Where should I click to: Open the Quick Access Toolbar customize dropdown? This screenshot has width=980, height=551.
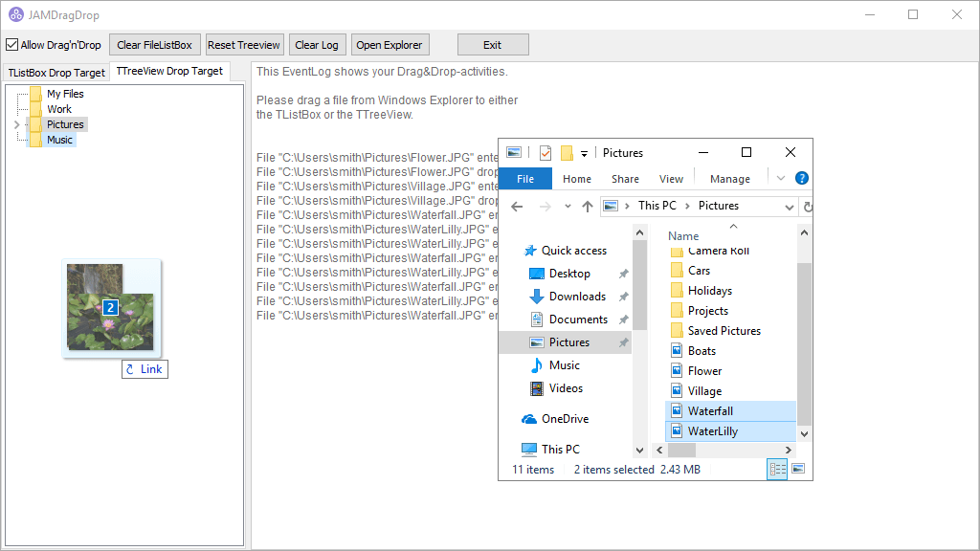584,153
